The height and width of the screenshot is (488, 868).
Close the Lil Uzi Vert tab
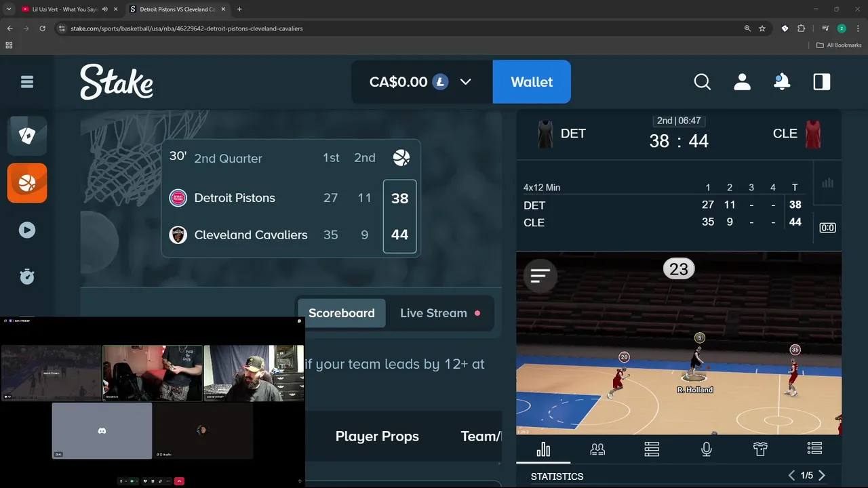coord(115,9)
